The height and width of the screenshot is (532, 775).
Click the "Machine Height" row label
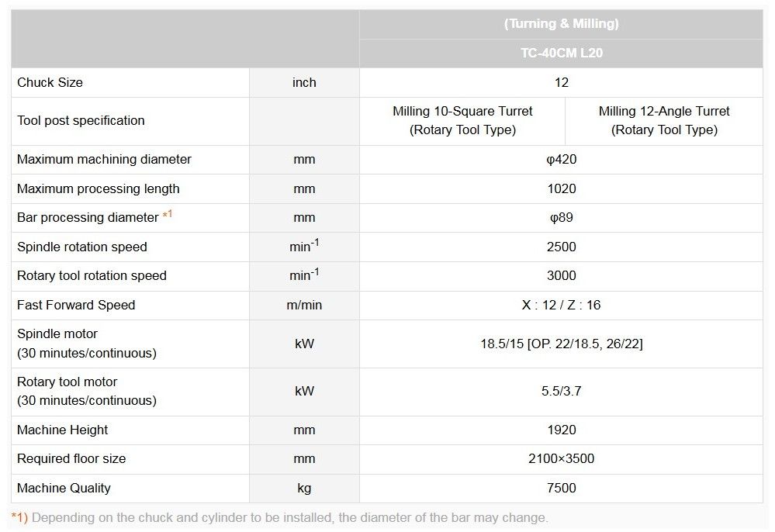pos(62,430)
